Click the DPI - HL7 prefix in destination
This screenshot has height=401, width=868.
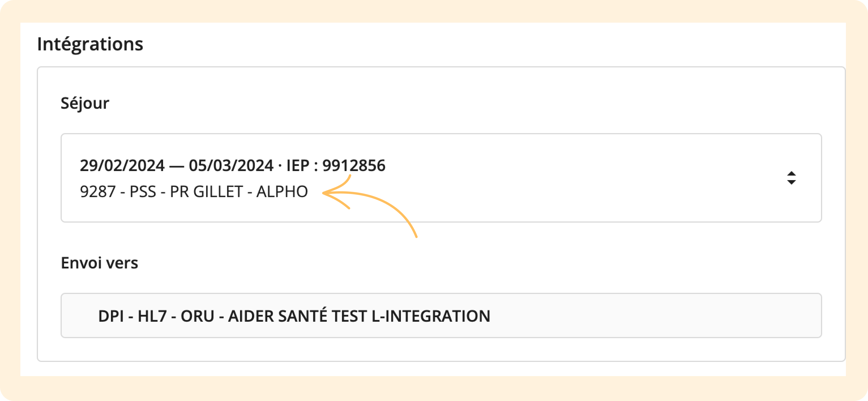tap(132, 316)
